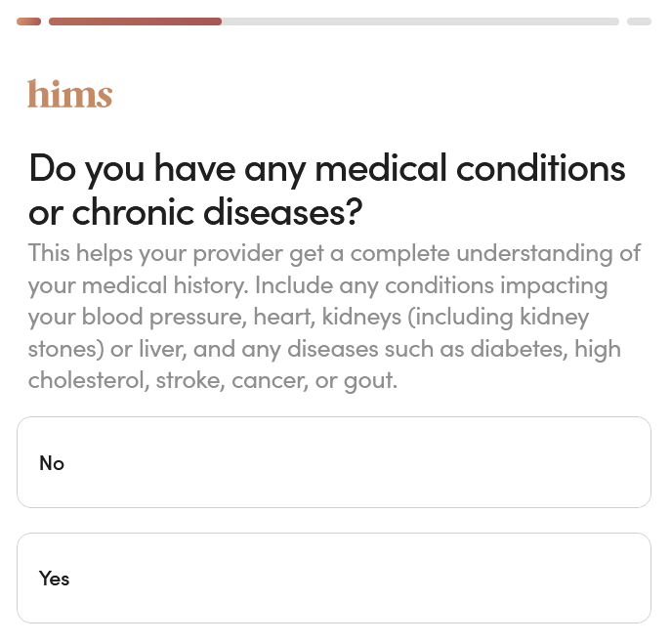
Task: Choose the "Yes" answer option
Action: point(334,579)
